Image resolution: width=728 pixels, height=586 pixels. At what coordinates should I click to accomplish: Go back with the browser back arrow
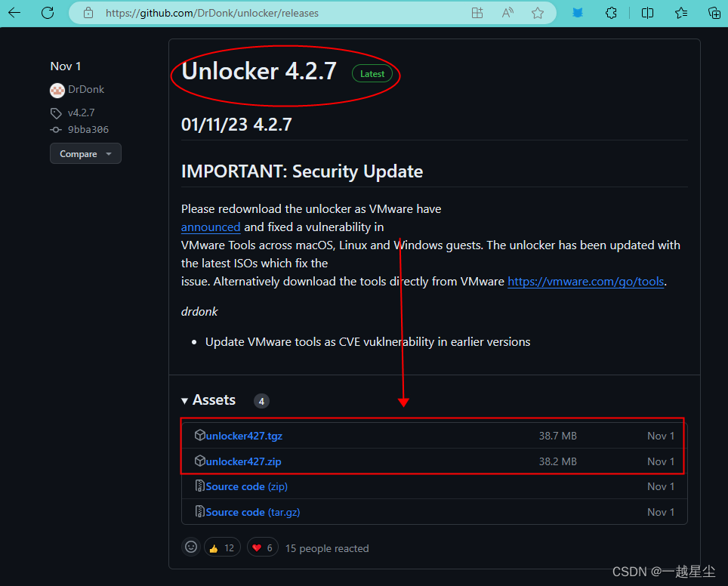coord(14,13)
